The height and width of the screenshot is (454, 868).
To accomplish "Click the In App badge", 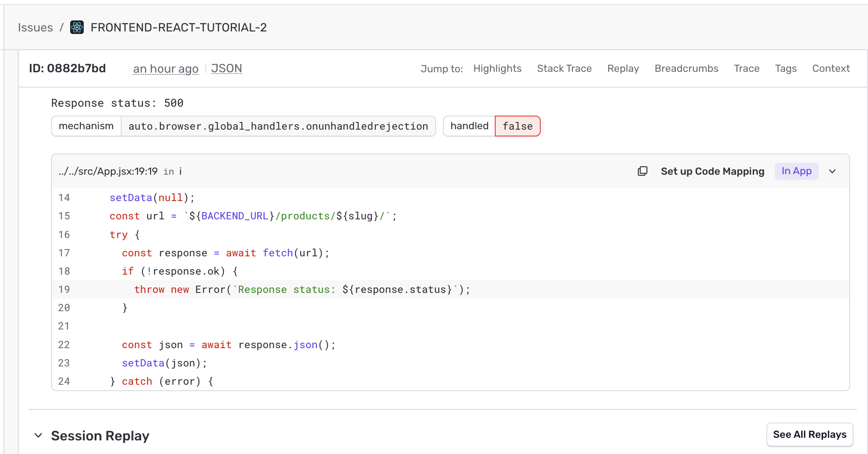I will pos(797,171).
